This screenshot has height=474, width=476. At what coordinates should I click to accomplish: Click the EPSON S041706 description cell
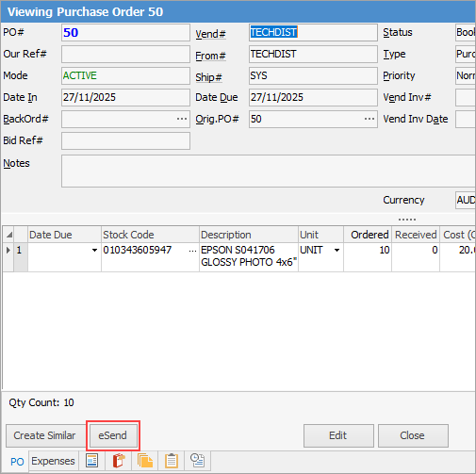click(249, 257)
